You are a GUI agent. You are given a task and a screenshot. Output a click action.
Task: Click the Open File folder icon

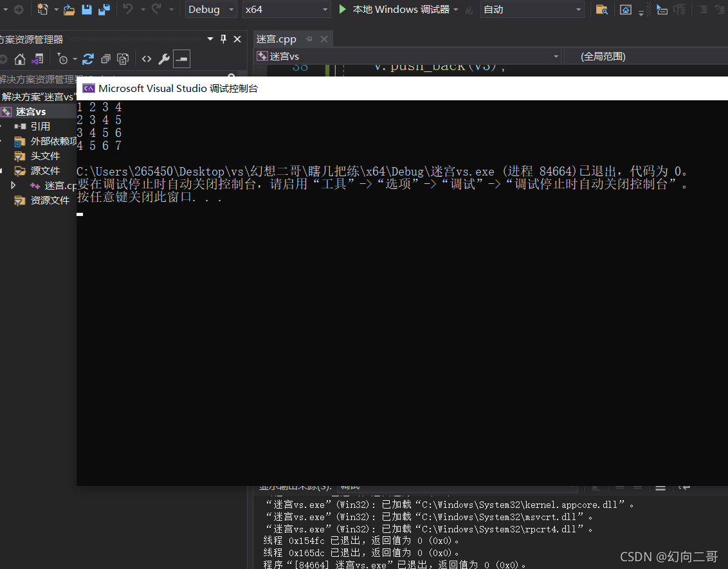69,9
